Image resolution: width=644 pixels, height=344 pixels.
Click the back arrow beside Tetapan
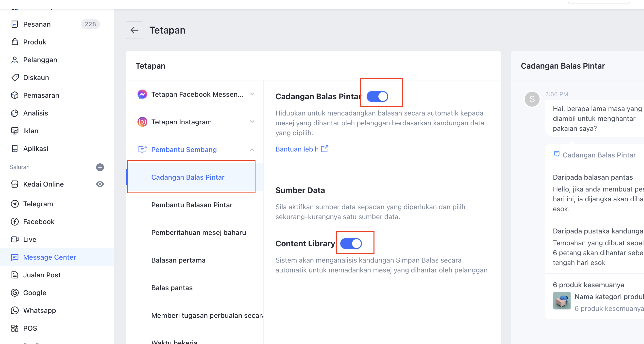click(x=134, y=30)
